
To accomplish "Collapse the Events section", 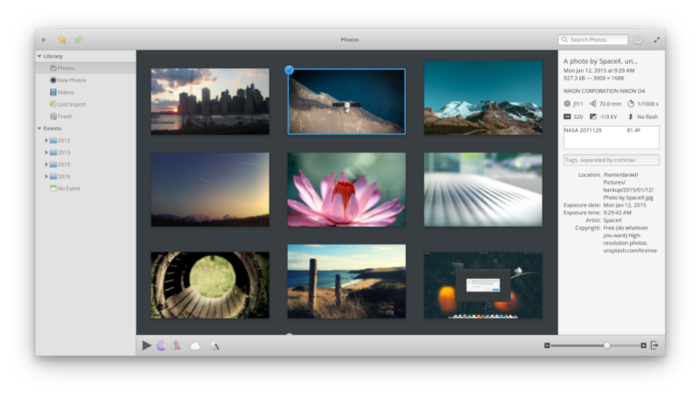I will click(x=39, y=128).
